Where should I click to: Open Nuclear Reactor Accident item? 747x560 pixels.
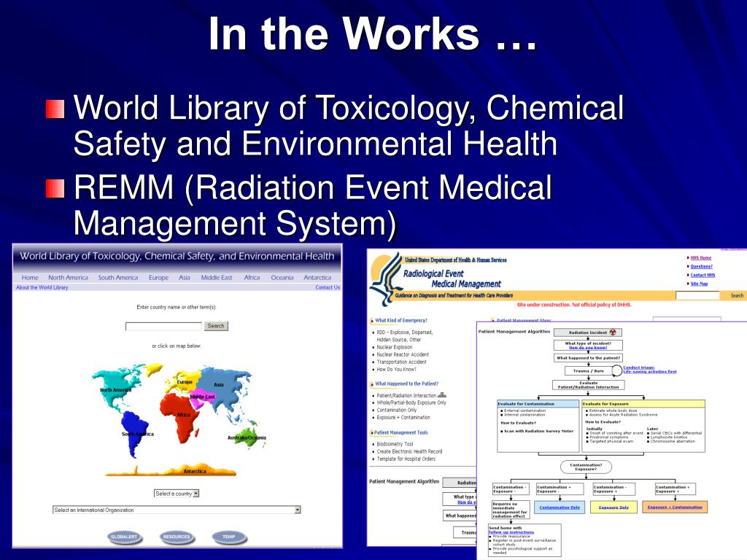403,355
